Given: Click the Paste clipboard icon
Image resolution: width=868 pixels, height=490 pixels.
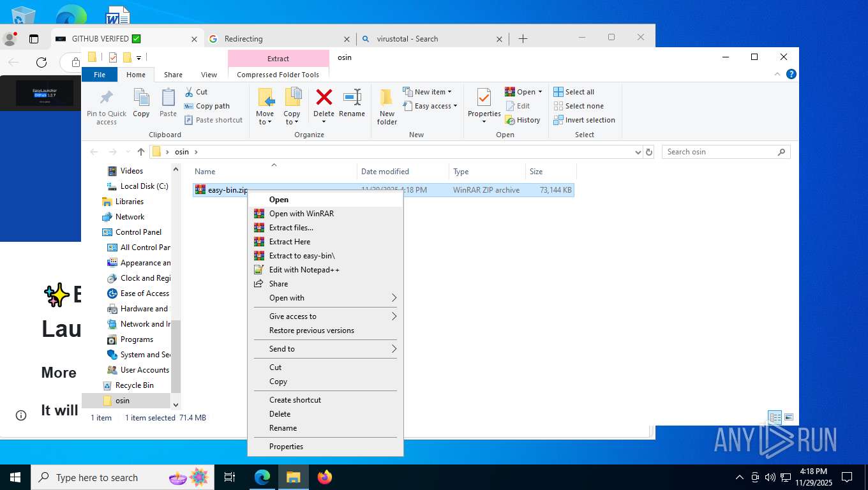Looking at the screenshot, I should click(x=168, y=98).
